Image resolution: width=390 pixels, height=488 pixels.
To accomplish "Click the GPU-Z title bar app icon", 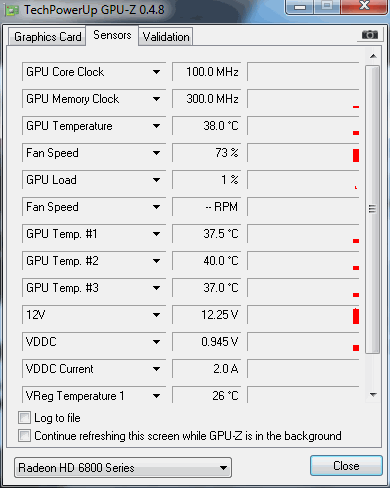I will point(12,10).
